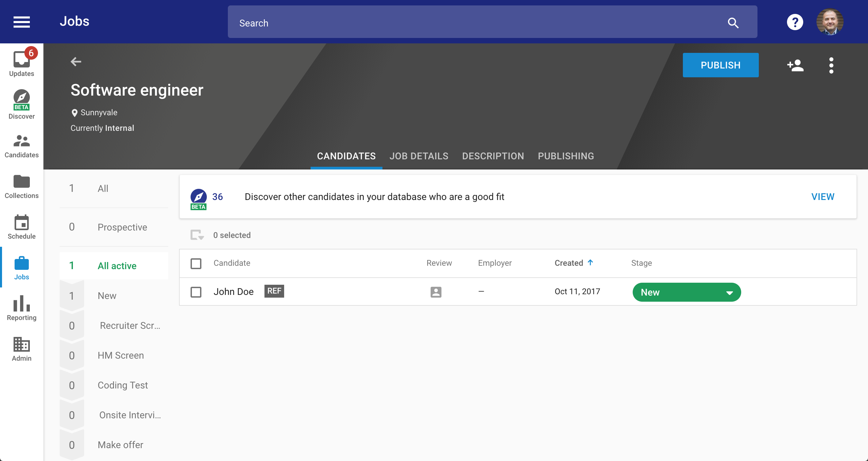Check the select-all candidates checkbox
This screenshot has width=868, height=461.
196,263
